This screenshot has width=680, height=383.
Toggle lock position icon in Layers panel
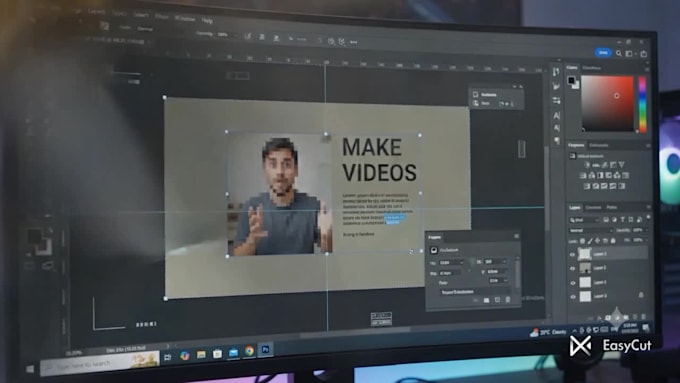pyautogui.click(x=597, y=241)
